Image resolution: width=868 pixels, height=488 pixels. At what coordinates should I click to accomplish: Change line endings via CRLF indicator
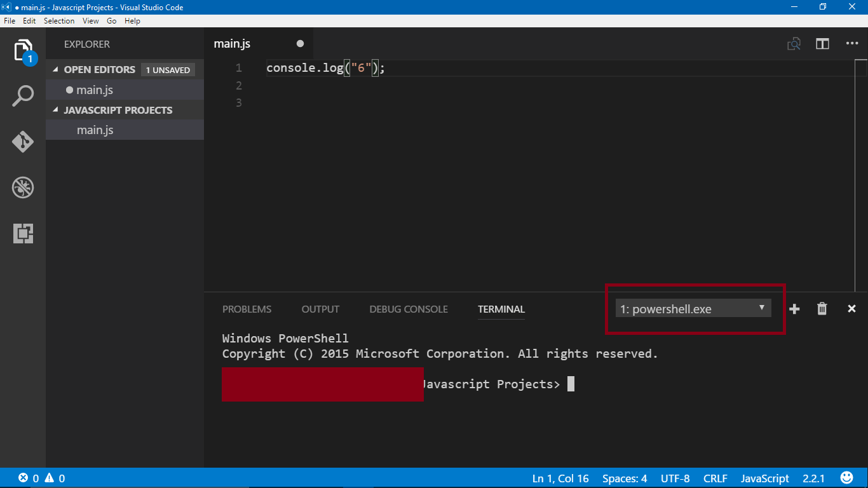pos(715,478)
